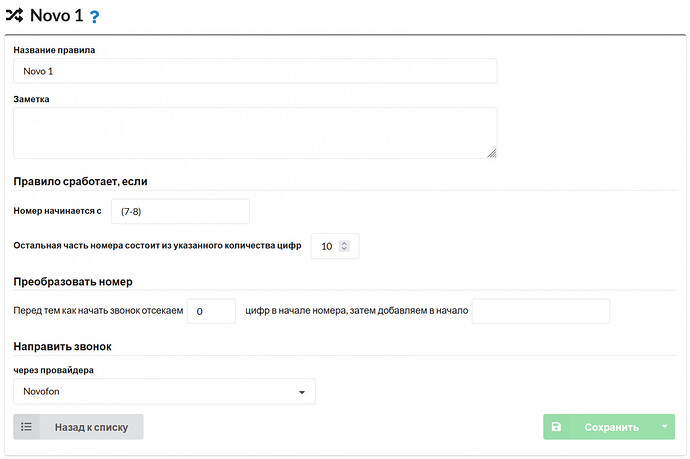Click the resize grip of the Заметка textarea
Viewport: 690px width, 459px height.
pyautogui.click(x=492, y=153)
